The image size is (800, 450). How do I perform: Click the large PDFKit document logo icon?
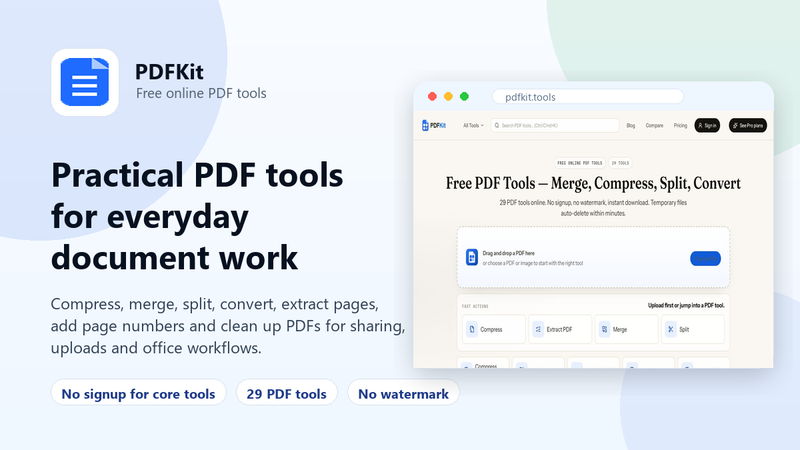85,82
